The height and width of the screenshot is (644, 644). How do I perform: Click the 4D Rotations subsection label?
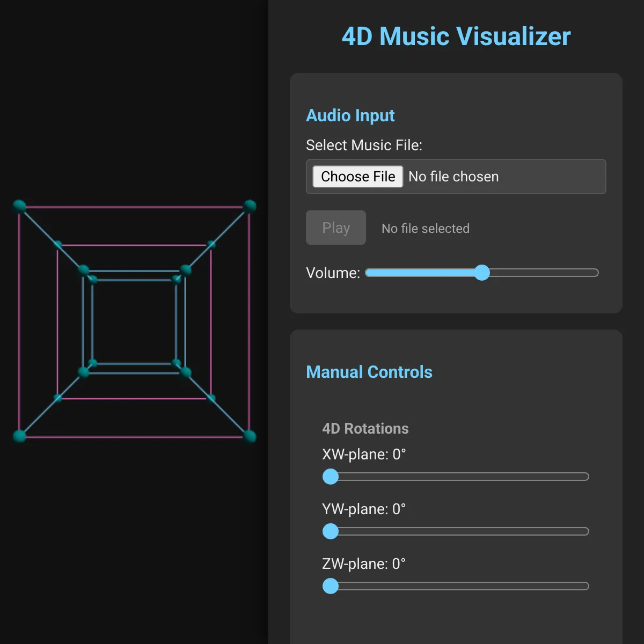coord(365,429)
